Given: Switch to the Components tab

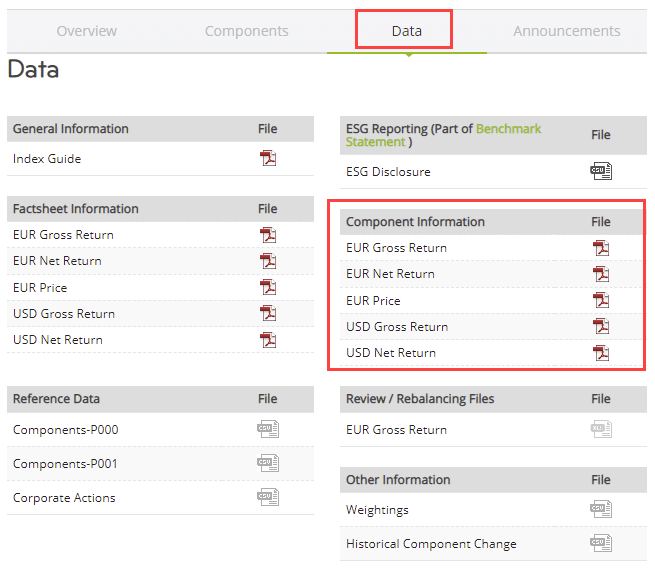Looking at the screenshot, I should (246, 31).
